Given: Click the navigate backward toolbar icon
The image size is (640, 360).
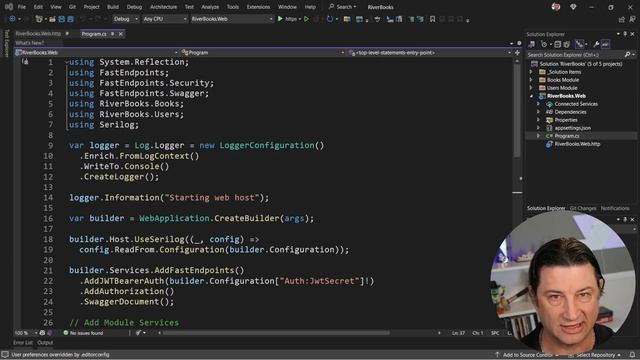Looking at the screenshot, I should click(13, 19).
